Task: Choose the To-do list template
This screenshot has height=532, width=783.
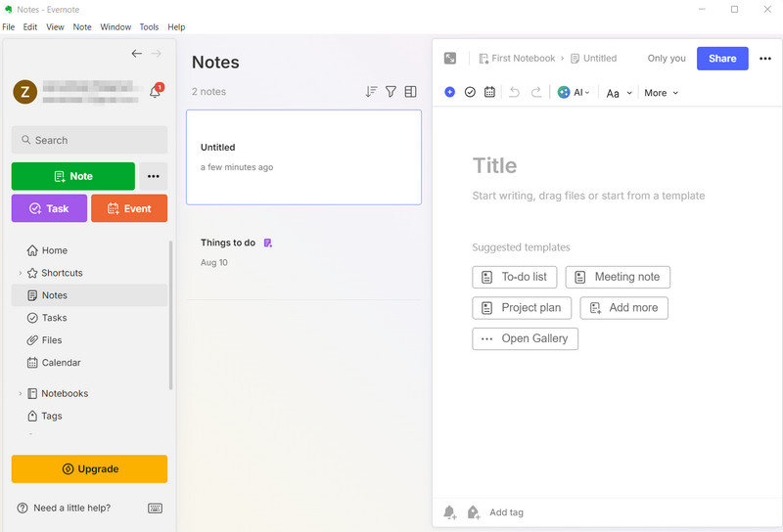Action: click(x=515, y=277)
